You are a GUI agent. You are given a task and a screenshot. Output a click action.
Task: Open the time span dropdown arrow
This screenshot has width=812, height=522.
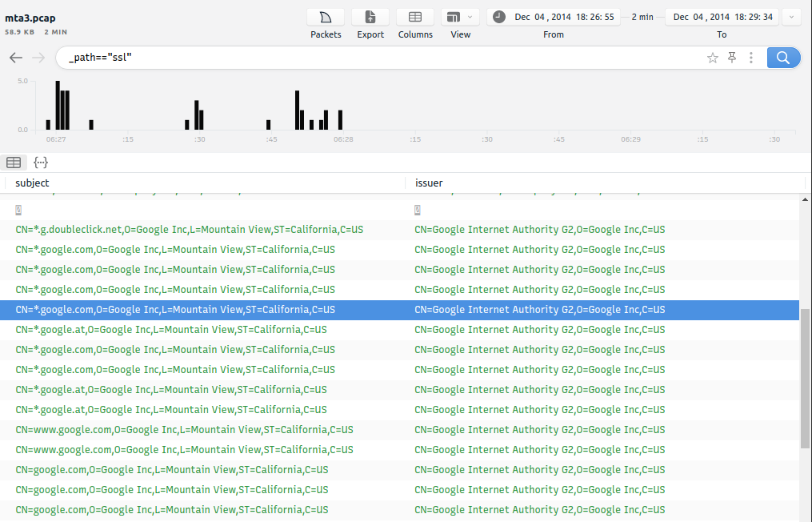791,17
